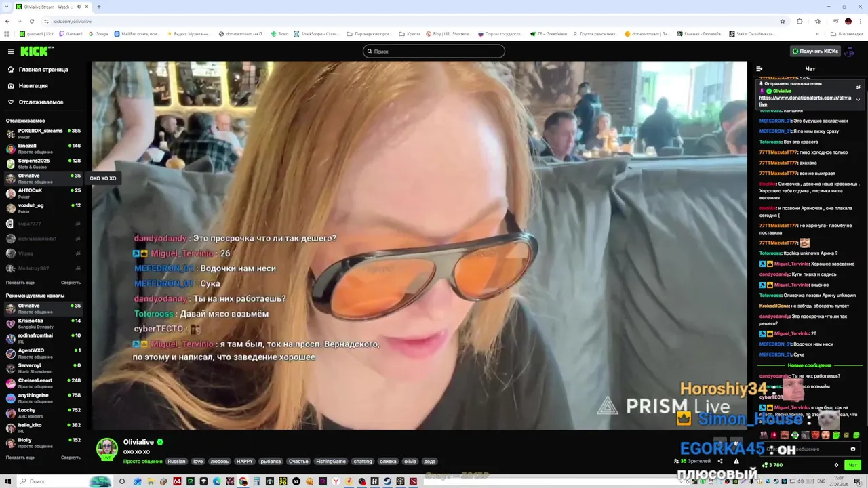Viewport: 868px width, 488px height.
Task: Open Servernyi recommended channel
Action: click(43, 368)
